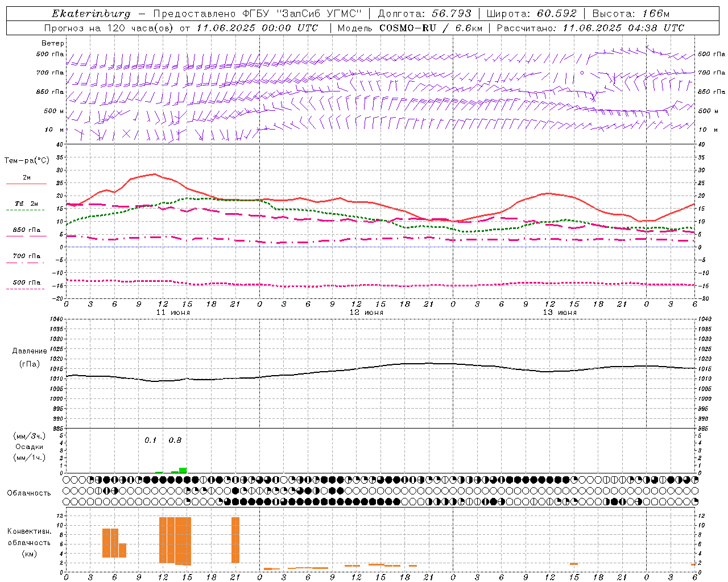Click the orange convective bar at 21h on 11 июня

[235, 540]
